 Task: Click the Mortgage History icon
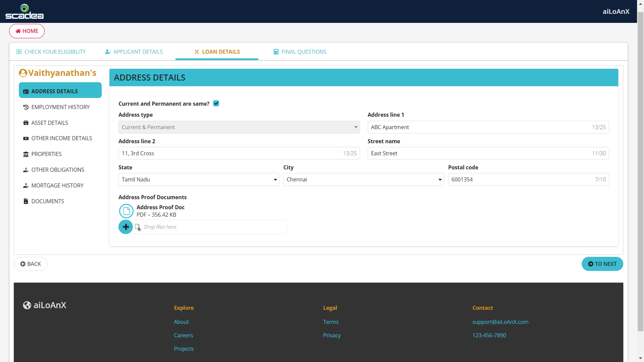click(x=26, y=186)
